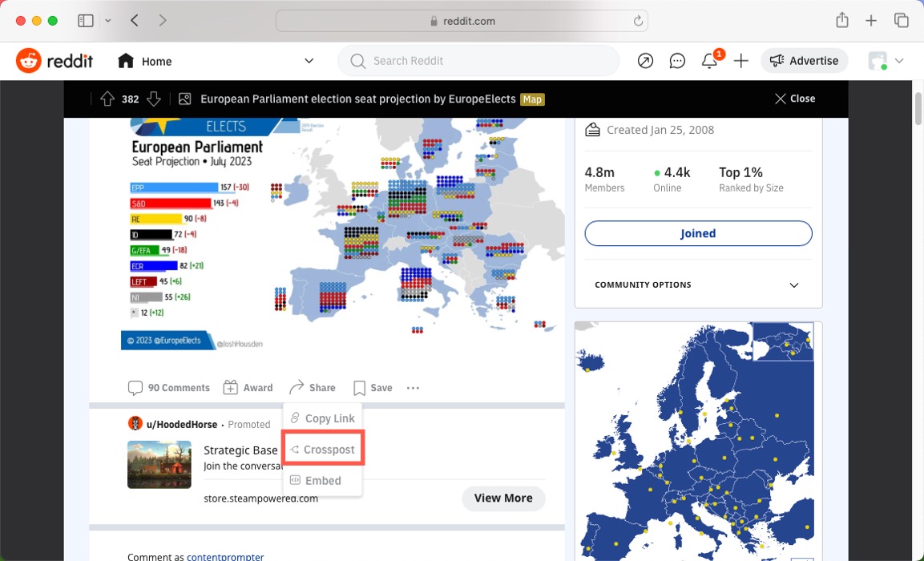
Task: Open the user profile dropdown
Action: pyautogui.click(x=886, y=61)
